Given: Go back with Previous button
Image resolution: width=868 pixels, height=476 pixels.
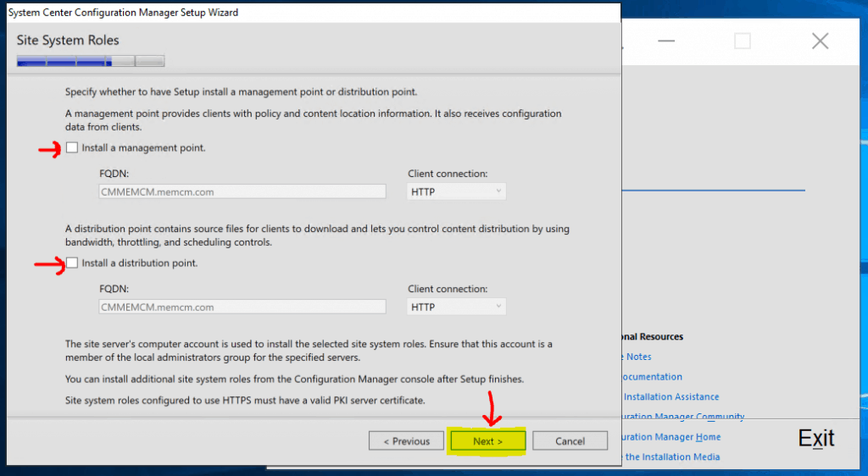Looking at the screenshot, I should (406, 441).
